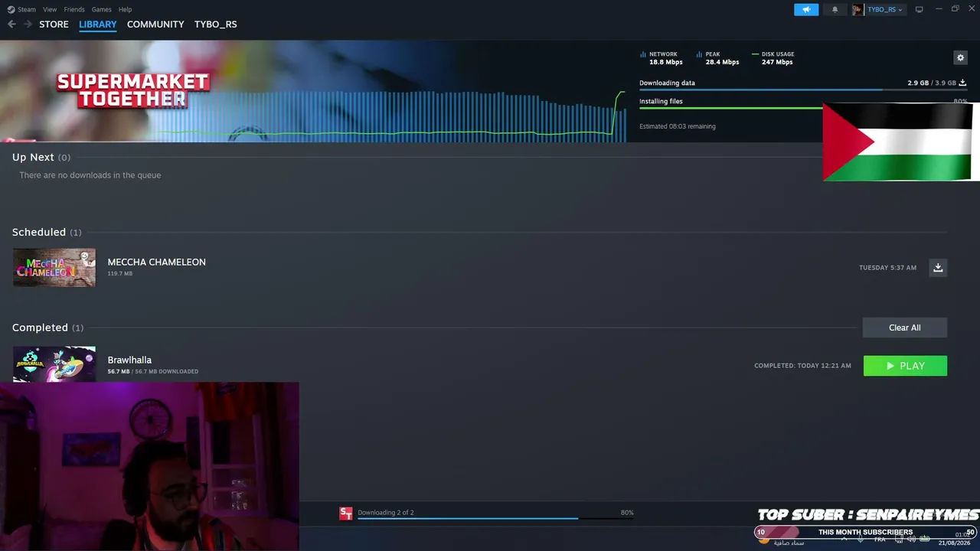Click the download icon beside 3.9 GB

coord(962,83)
